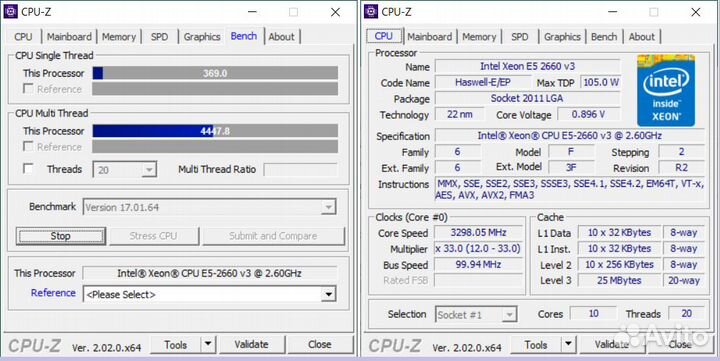This screenshot has height=361, width=720.
Task: Close the left CPU-Z window via X
Action: click(x=336, y=12)
